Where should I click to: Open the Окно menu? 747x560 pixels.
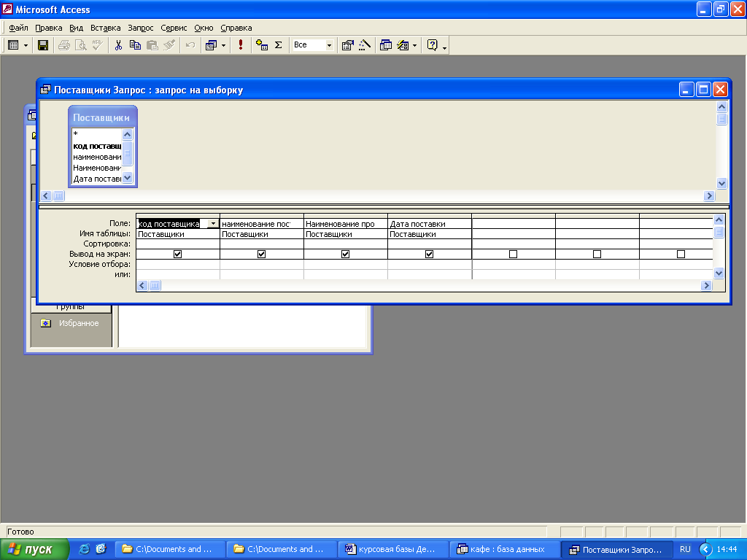point(204,28)
